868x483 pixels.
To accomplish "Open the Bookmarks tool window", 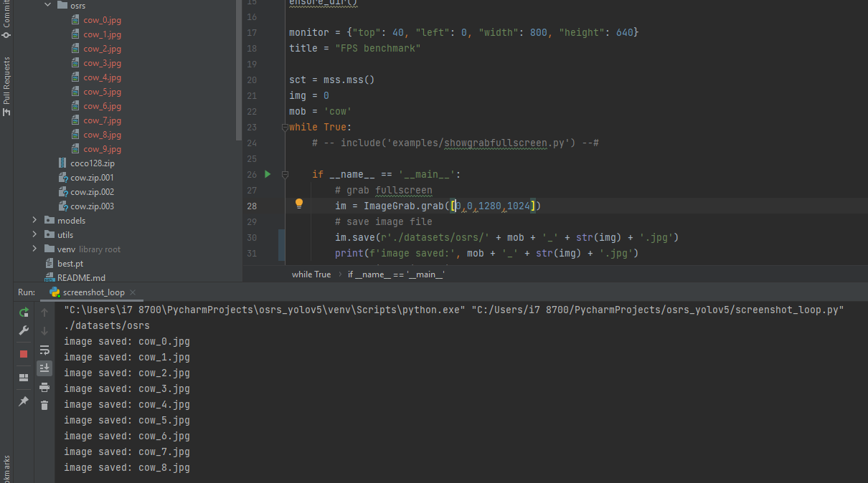I will click(6, 469).
